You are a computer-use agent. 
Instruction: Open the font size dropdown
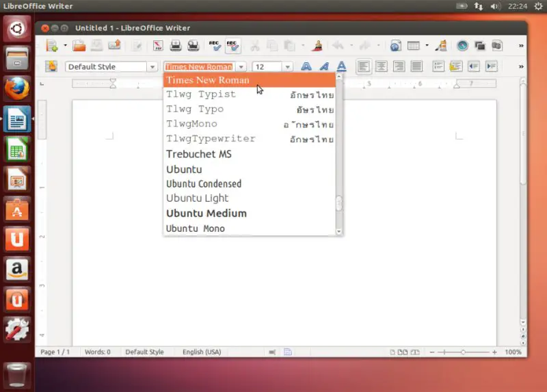(287, 66)
